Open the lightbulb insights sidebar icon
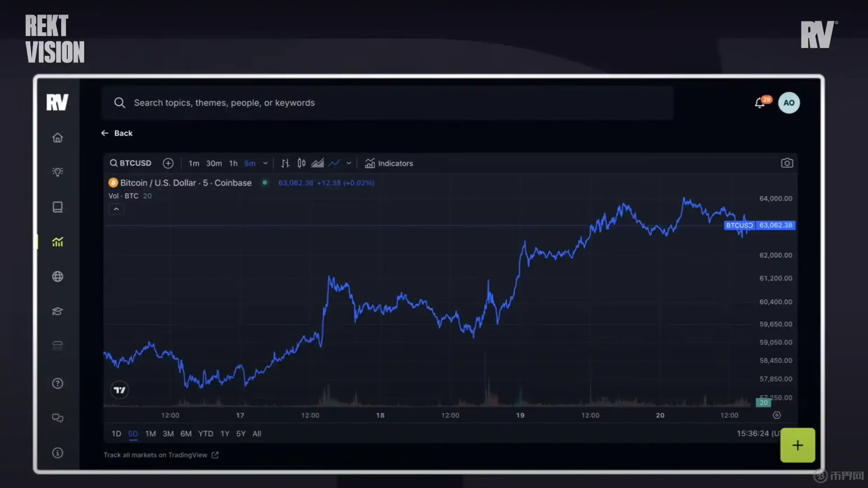Image resolution: width=868 pixels, height=488 pixels. [x=57, y=172]
